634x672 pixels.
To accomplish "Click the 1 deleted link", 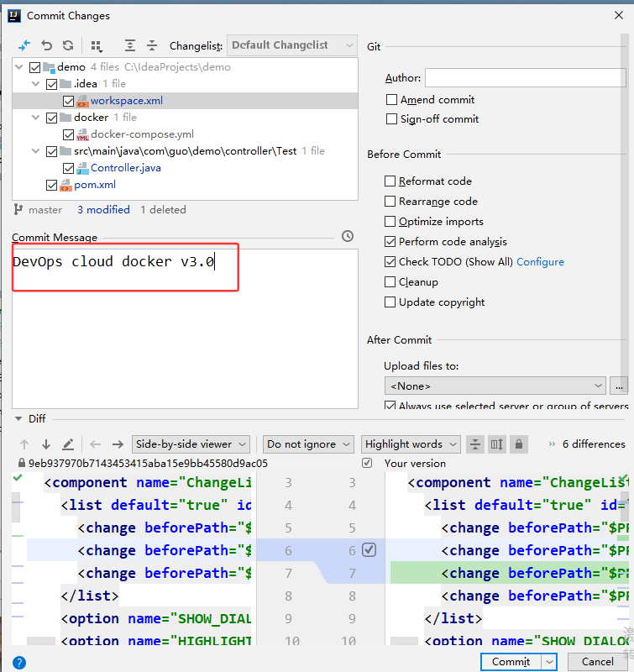I will (x=163, y=209).
